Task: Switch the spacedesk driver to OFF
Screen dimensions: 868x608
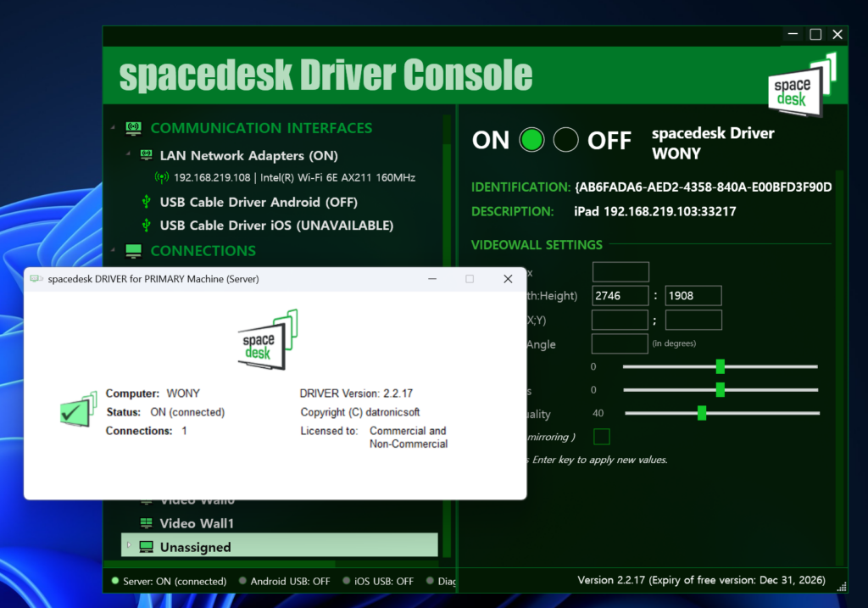Action: coord(565,140)
